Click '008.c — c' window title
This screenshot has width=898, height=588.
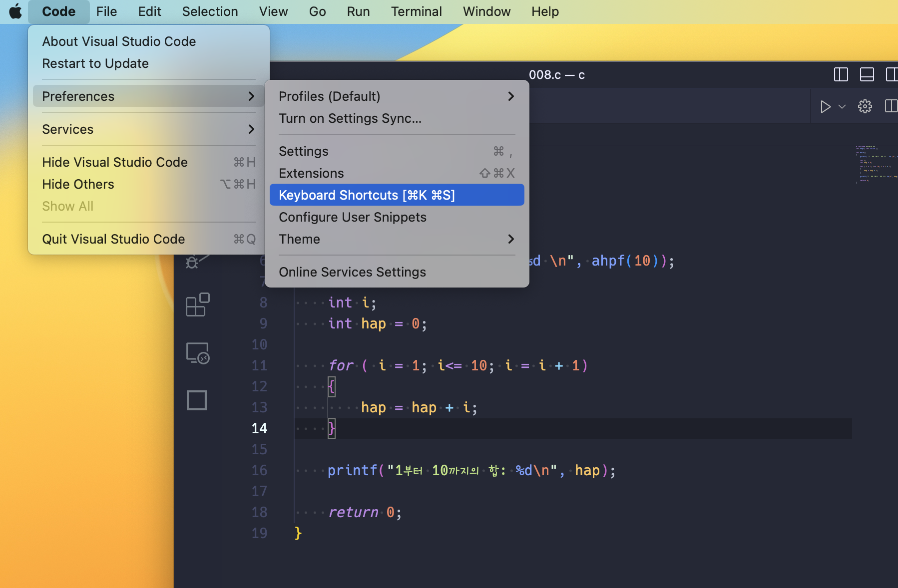pos(557,75)
